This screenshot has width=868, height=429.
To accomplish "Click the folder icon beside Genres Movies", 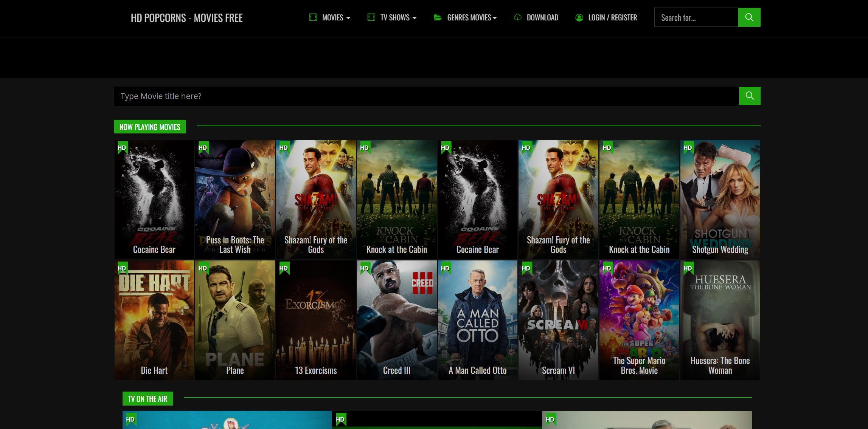I will pos(438,17).
